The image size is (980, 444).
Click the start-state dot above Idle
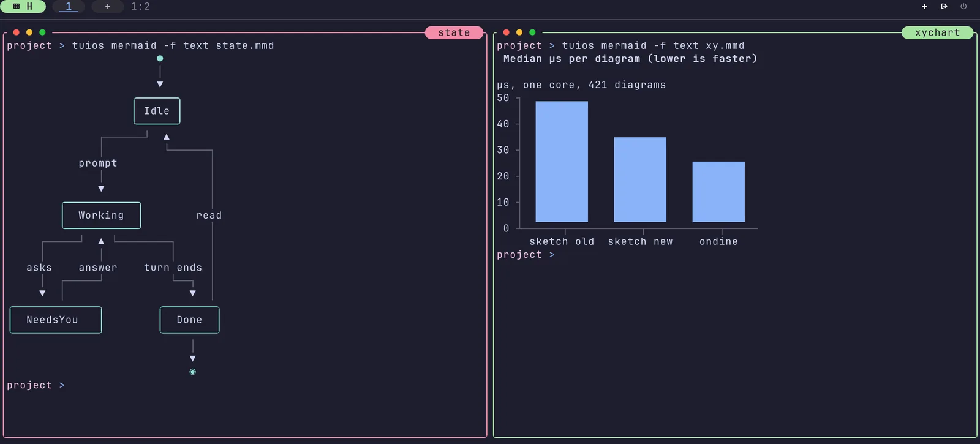[x=160, y=59]
